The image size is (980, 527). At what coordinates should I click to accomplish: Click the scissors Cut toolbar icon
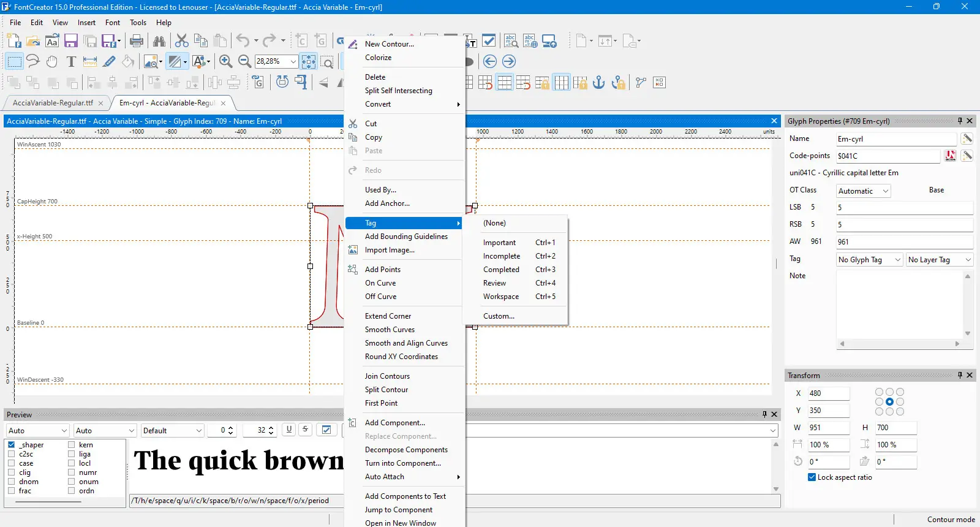(181, 41)
